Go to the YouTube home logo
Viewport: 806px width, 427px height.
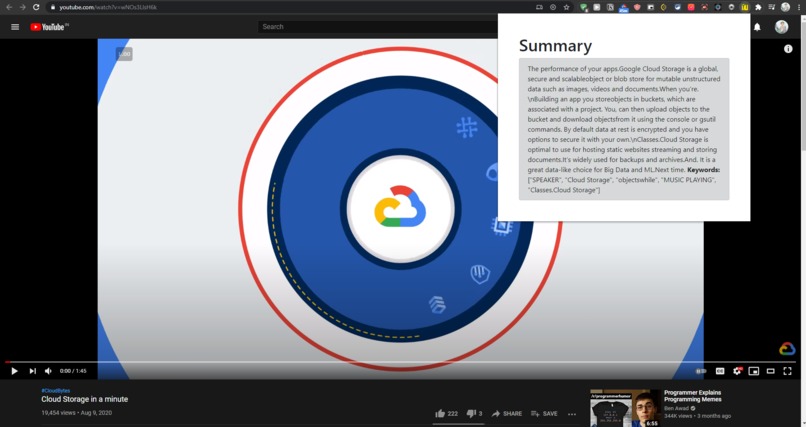(49, 27)
